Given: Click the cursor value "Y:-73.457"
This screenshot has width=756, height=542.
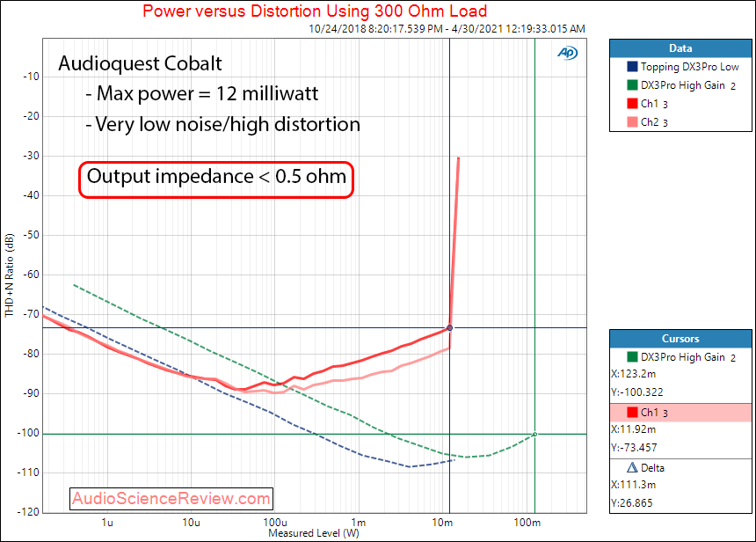Looking at the screenshot, I should pyautogui.click(x=634, y=447).
